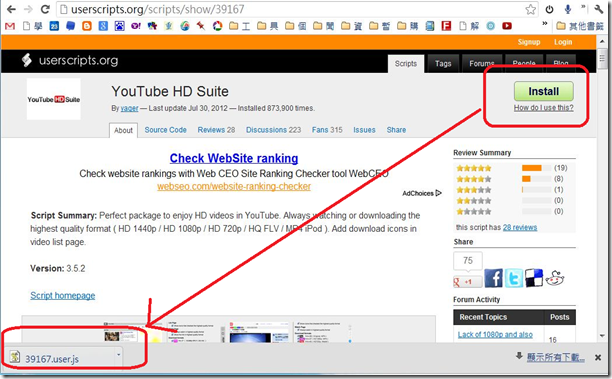
Task: Share on Reddit alien icon
Action: [555, 278]
